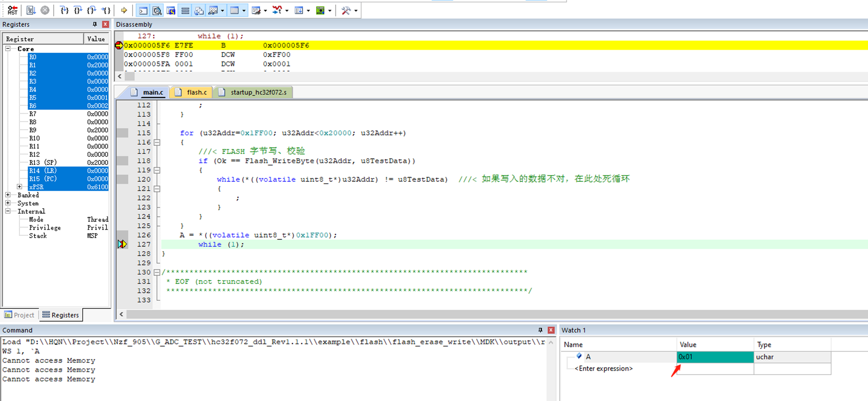Open the Toolbox hammer dropdown arrow
This screenshot has width=868, height=401.
(x=356, y=11)
